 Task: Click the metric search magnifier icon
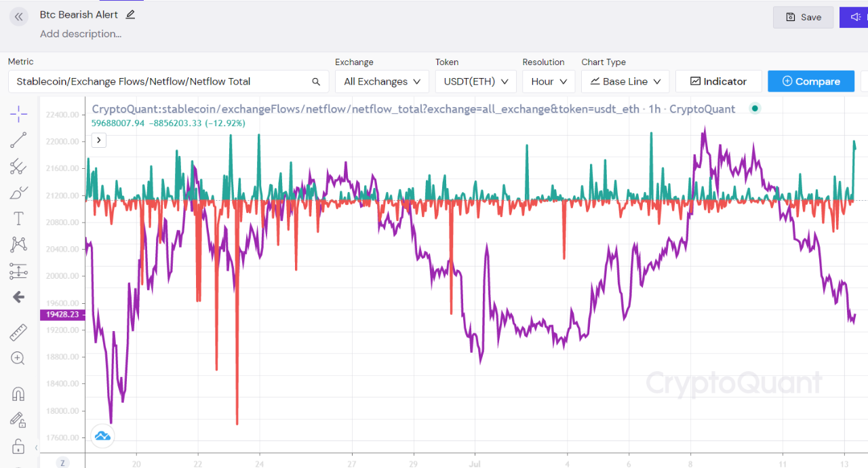point(316,81)
